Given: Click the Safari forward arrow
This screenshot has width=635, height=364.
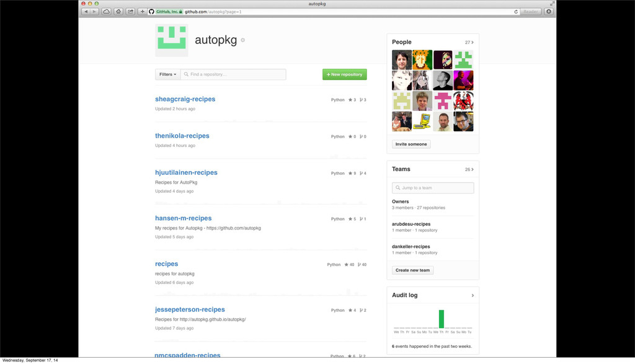Looking at the screenshot, I should 94,12.
